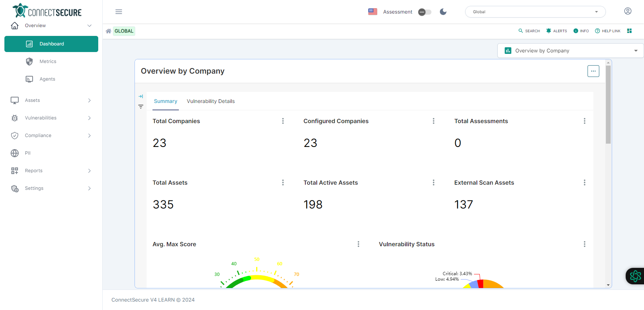Screen dimensions: 644x310
Task: Click the red Critical pie slice
Action: [481, 284]
